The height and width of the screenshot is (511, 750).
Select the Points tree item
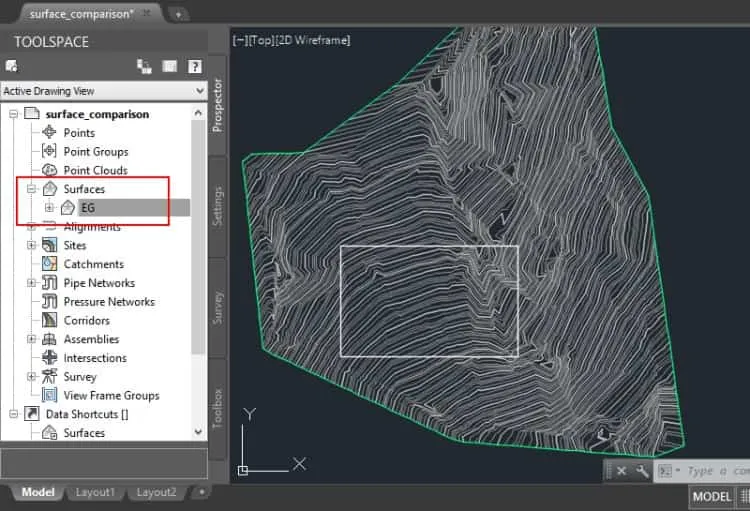(79, 133)
